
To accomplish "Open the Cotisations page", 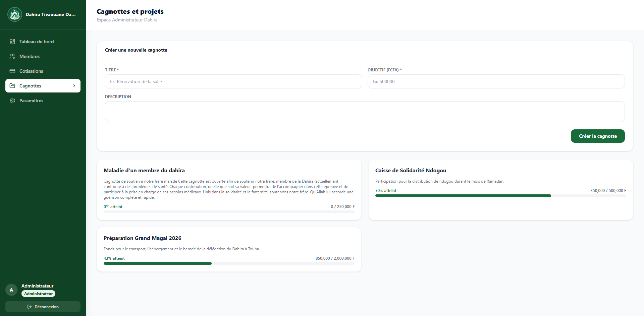I will coord(43,71).
